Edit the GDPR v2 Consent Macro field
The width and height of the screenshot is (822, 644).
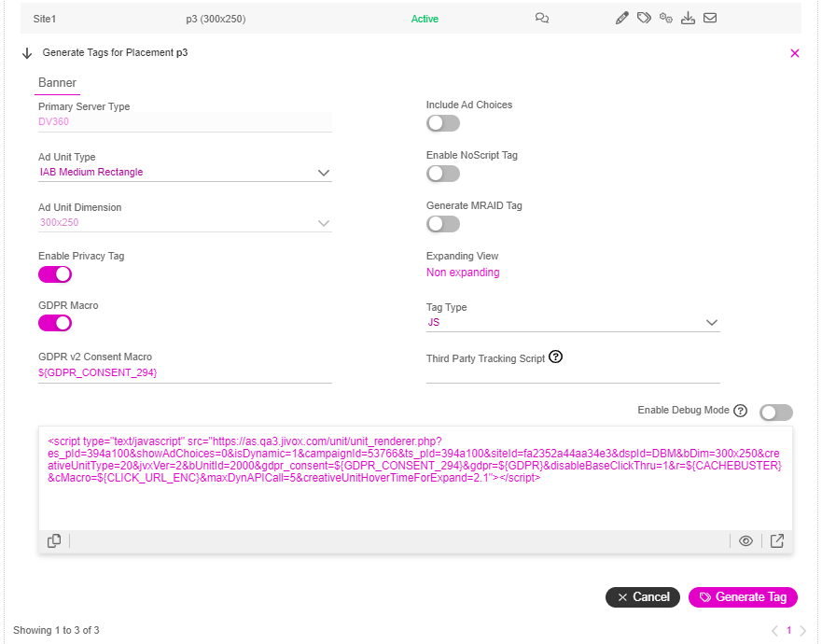[185, 373]
